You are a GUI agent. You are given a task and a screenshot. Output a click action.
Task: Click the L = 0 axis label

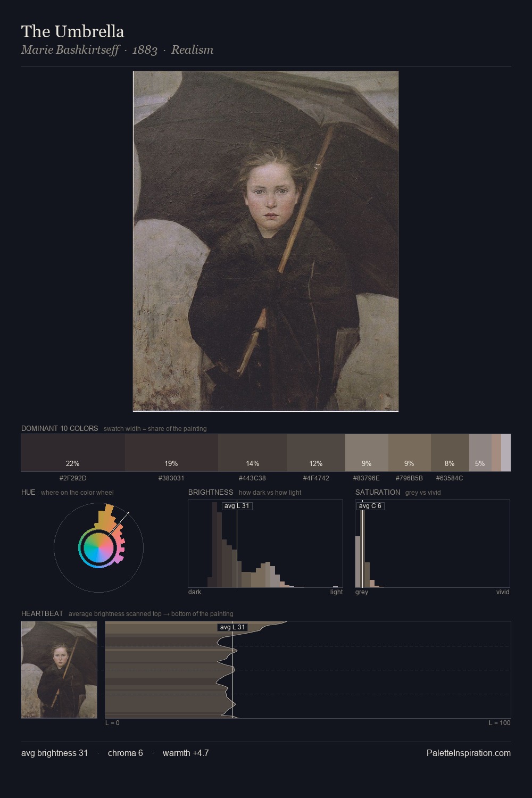point(112,723)
